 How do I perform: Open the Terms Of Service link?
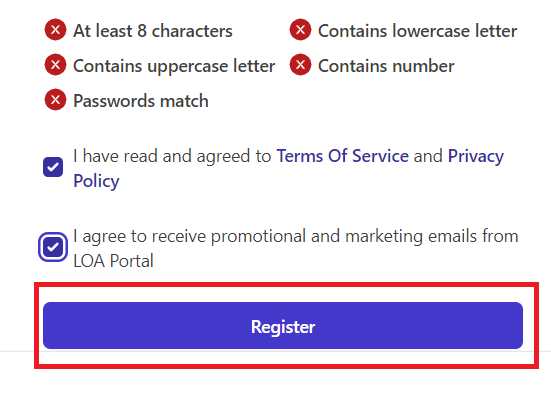pyautogui.click(x=343, y=156)
